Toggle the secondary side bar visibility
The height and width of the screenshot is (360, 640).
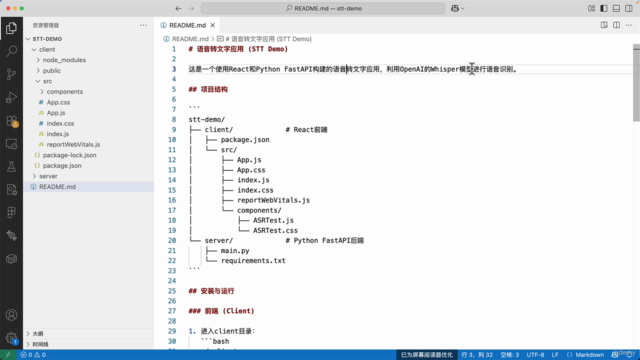(x=629, y=8)
